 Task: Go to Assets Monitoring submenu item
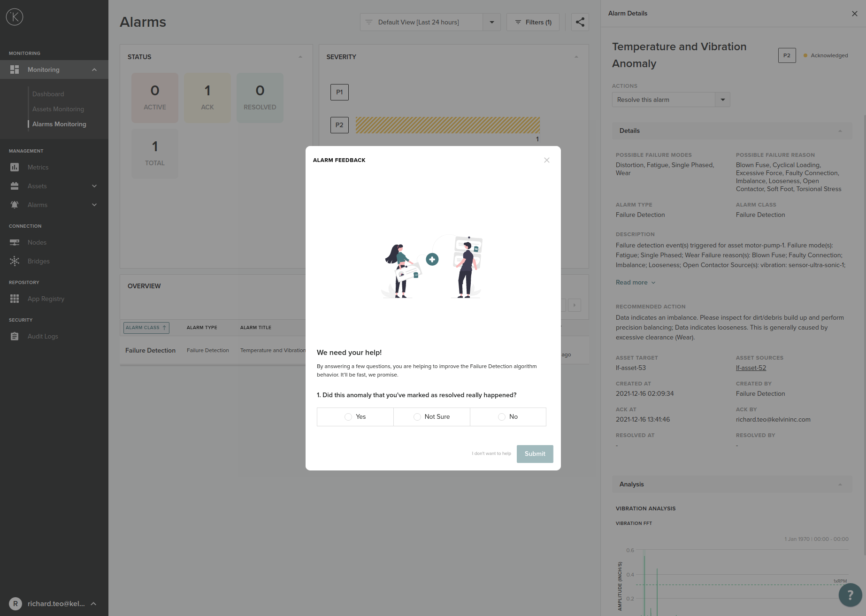coord(58,109)
